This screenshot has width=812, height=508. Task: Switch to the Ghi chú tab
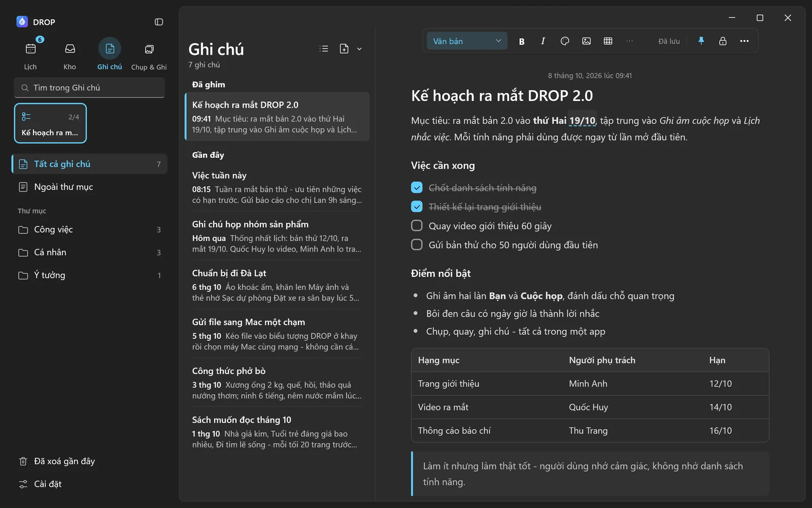pos(110,55)
